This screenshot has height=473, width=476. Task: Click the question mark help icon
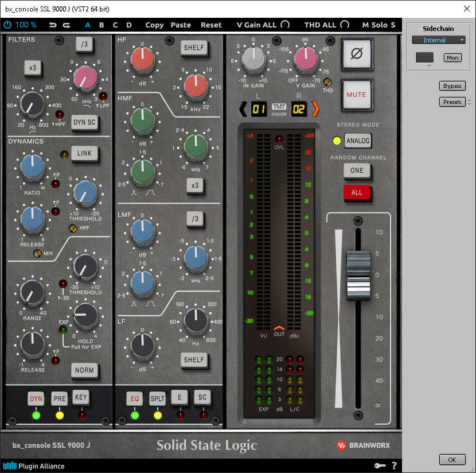pyautogui.click(x=394, y=466)
